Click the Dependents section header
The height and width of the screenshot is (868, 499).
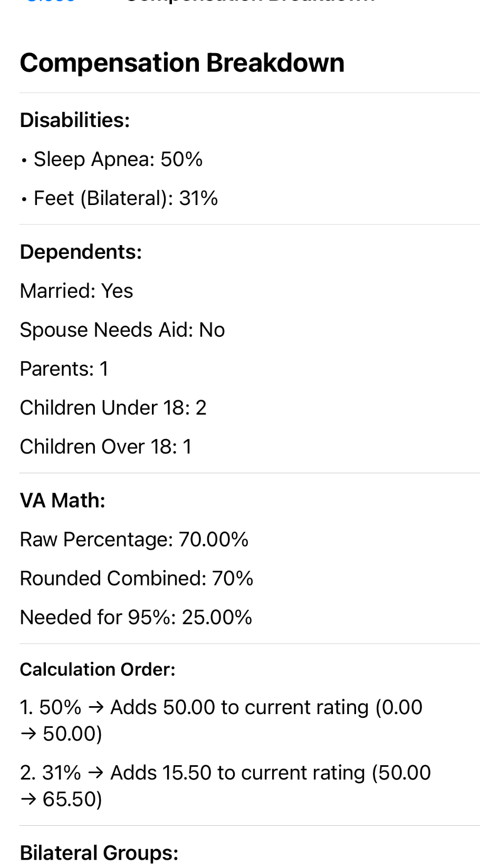tap(81, 252)
